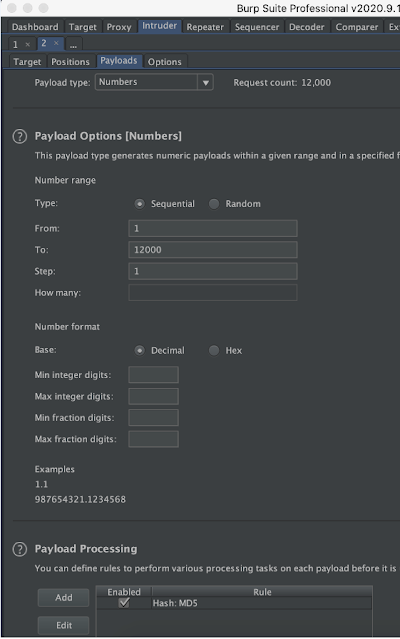This screenshot has width=400, height=639.
Task: Click the Request count 12,000 text
Action: [x=282, y=83]
